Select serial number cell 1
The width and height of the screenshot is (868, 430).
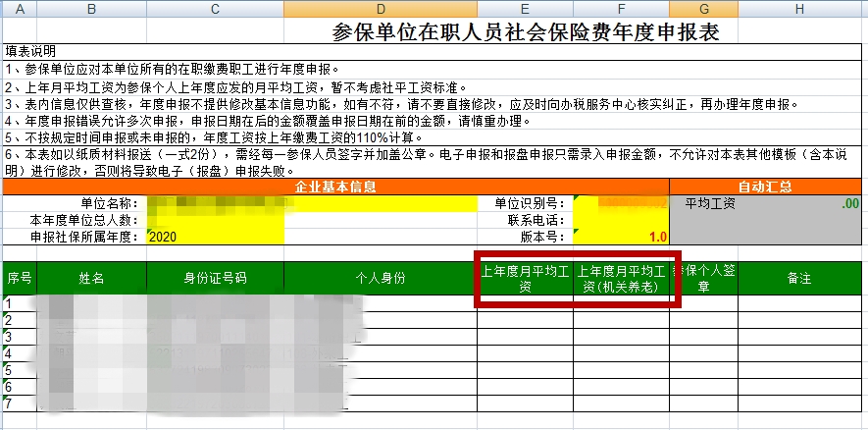pyautogui.click(x=20, y=303)
